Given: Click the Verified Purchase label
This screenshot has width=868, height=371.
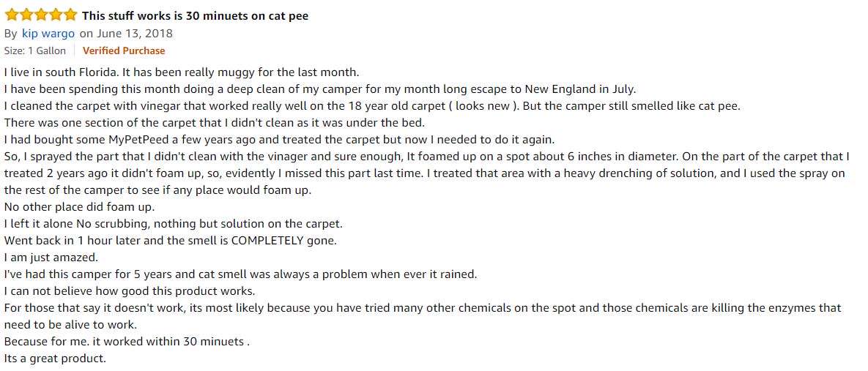Looking at the screenshot, I should pos(124,51).
